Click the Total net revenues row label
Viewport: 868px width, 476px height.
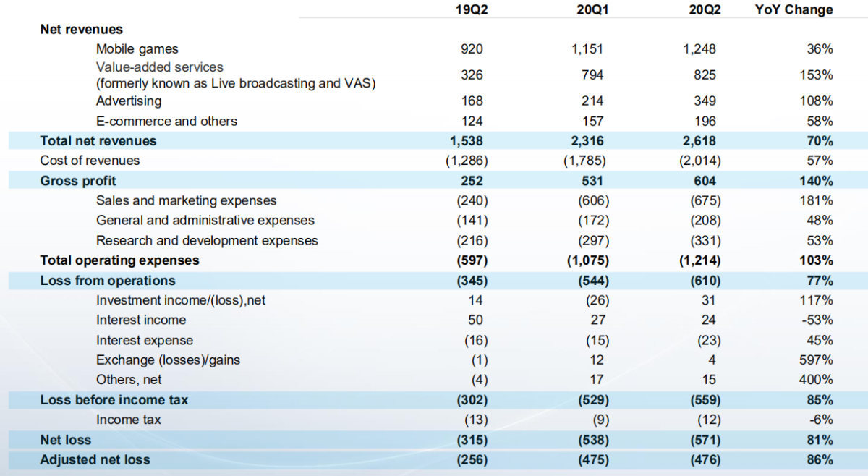coord(98,140)
